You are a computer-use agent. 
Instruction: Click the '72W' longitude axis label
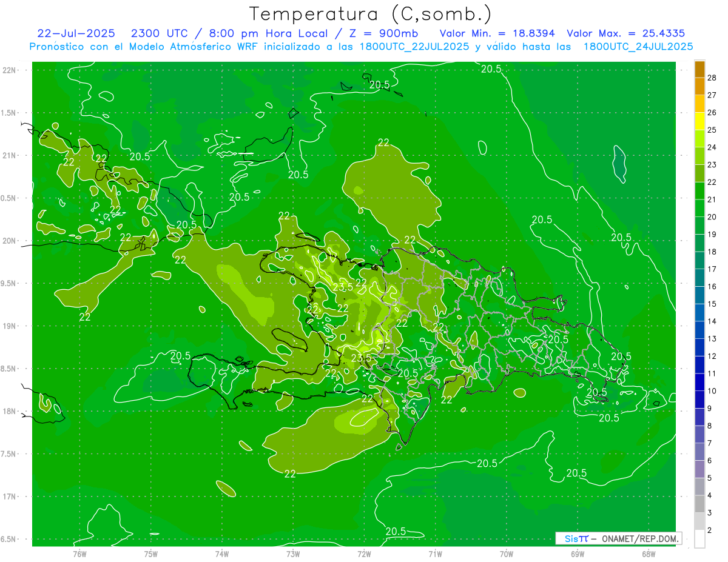click(364, 554)
